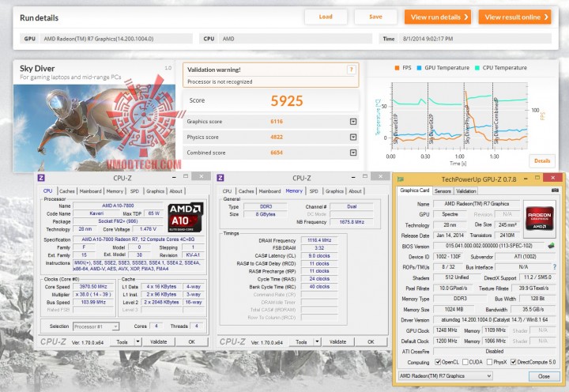Click the teal CPU Temperature legend swatch
Viewport: 569px width, 392px height.
pyautogui.click(x=477, y=68)
